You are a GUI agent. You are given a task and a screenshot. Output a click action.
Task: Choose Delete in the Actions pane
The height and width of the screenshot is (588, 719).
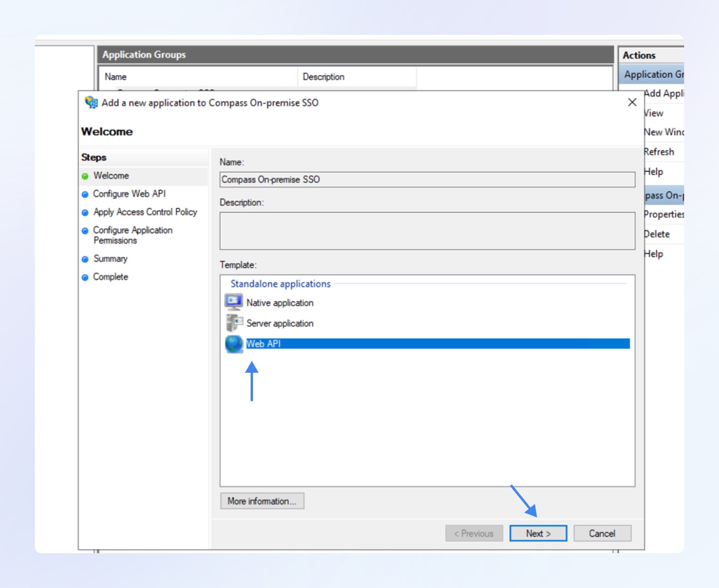[657, 234]
